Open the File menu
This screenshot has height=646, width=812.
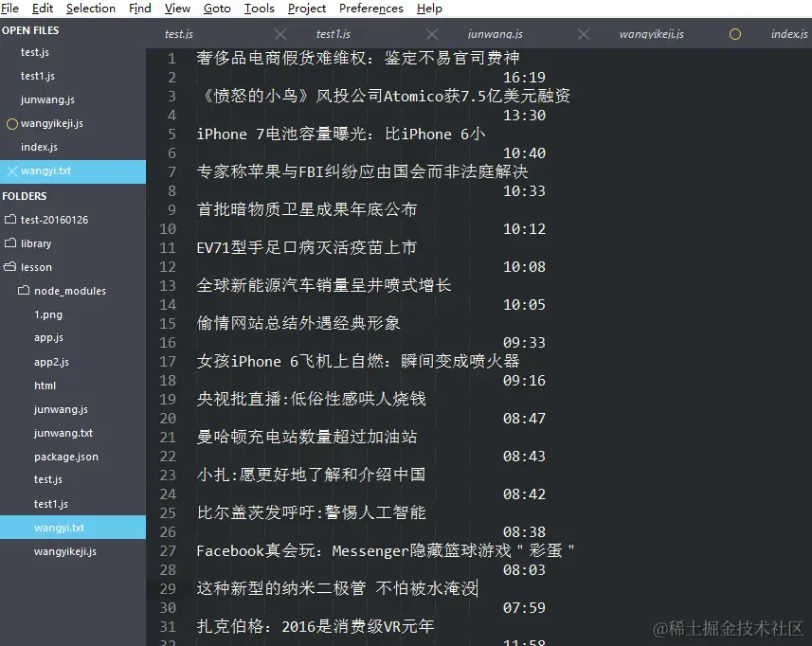[9, 9]
